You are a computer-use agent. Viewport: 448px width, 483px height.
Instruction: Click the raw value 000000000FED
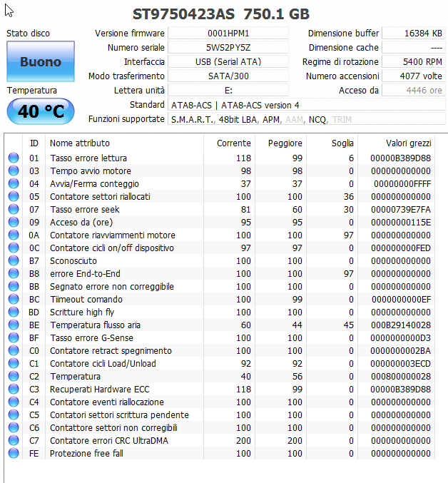pyautogui.click(x=401, y=248)
